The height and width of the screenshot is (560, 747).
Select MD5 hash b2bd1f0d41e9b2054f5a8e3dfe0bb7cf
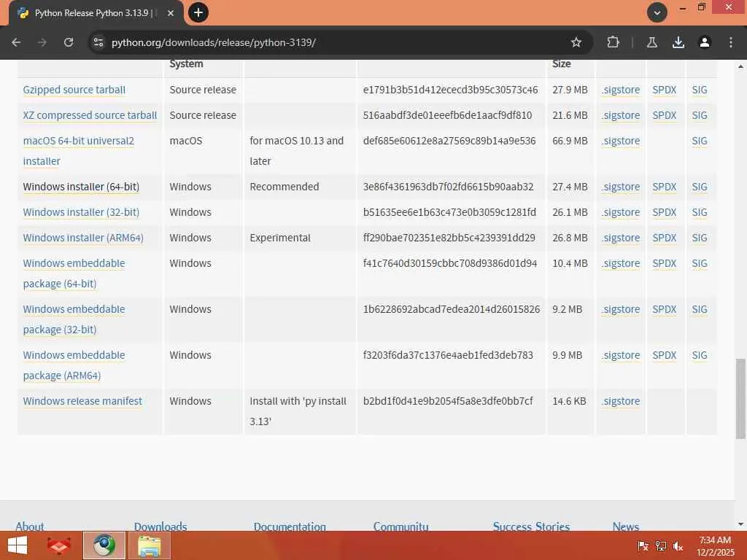pos(449,401)
